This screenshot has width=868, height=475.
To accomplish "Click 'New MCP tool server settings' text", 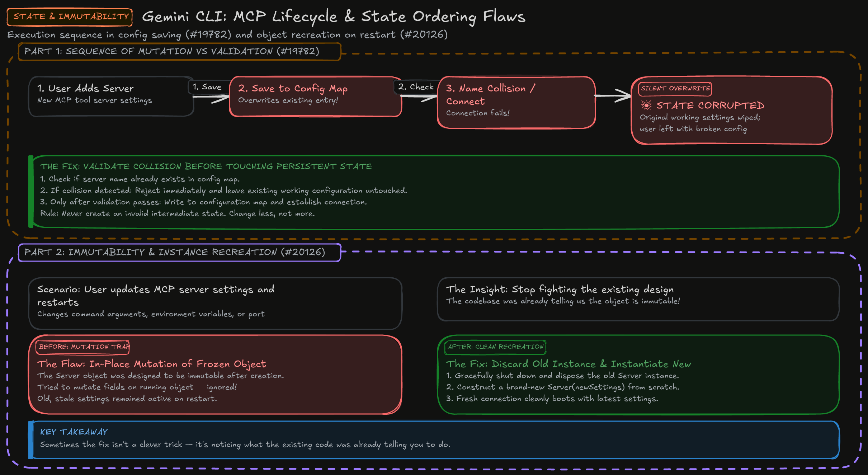I will coord(95,100).
